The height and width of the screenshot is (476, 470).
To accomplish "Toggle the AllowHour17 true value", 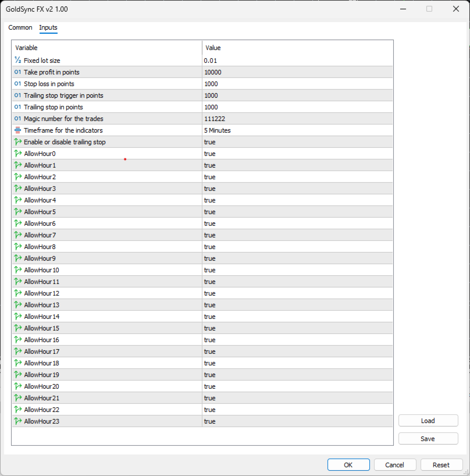I will tap(209, 351).
